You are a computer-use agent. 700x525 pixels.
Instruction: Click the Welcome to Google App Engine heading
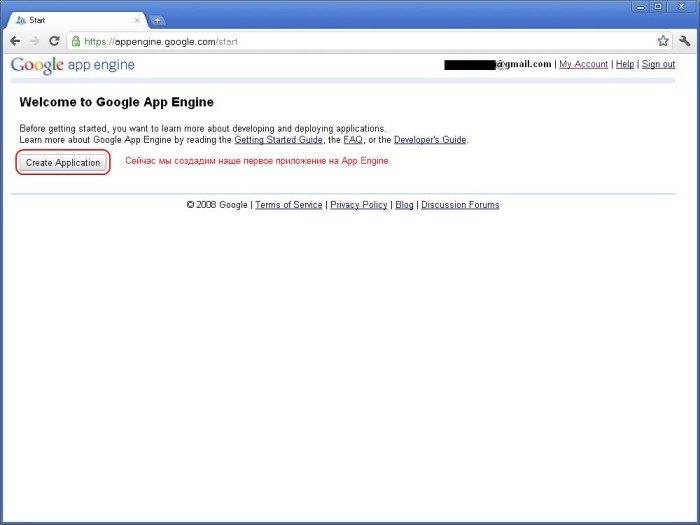point(117,102)
